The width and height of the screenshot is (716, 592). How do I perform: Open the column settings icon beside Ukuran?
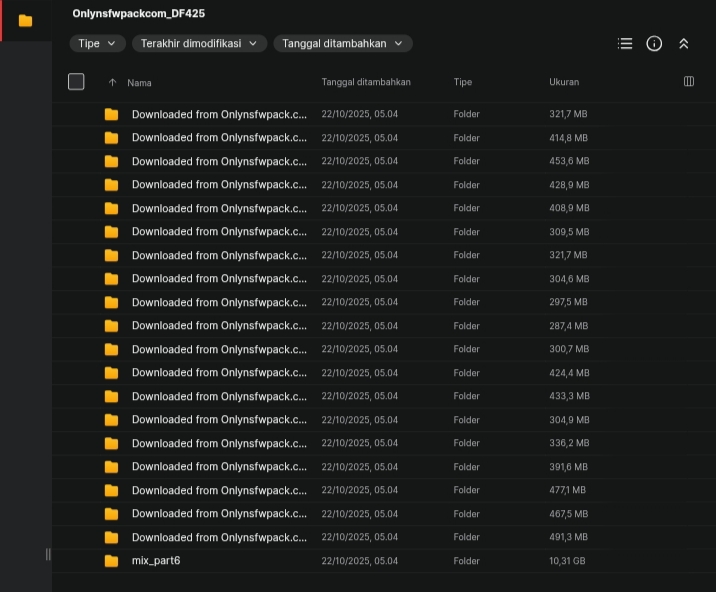point(689,82)
